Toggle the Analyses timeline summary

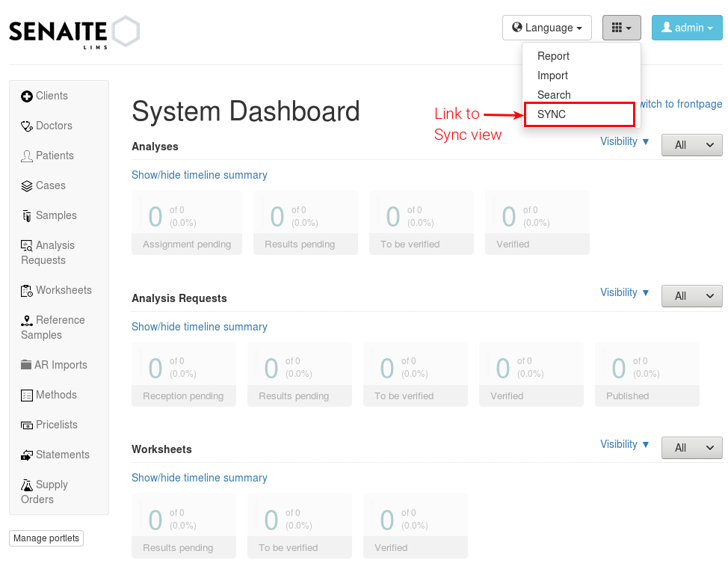(199, 174)
